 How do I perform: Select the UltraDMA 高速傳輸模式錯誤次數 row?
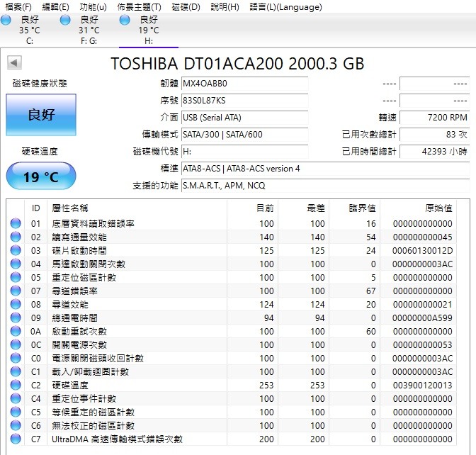(232, 439)
